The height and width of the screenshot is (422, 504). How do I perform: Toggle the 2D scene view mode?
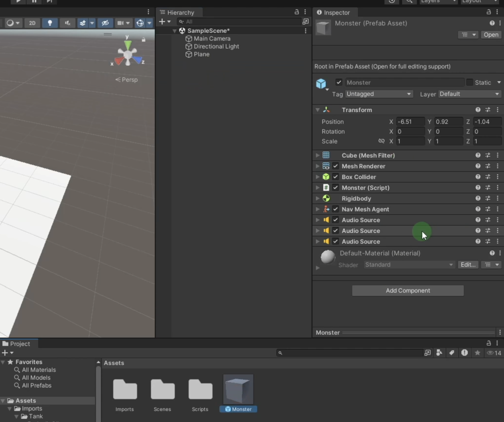tap(32, 23)
